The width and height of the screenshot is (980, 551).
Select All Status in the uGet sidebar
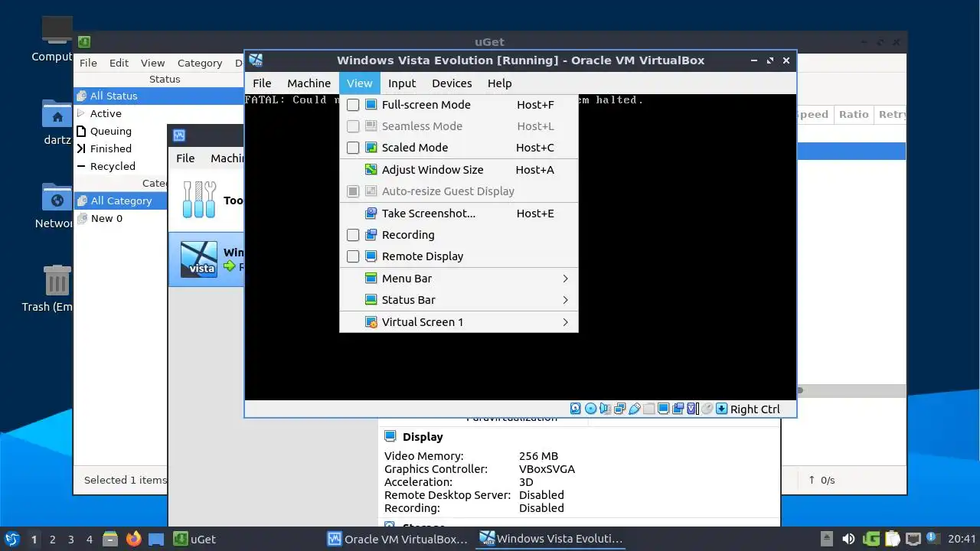point(158,96)
